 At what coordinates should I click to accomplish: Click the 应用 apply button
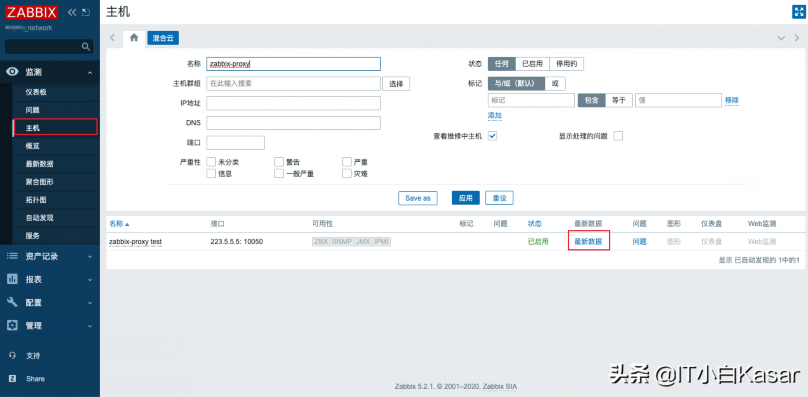coord(466,198)
